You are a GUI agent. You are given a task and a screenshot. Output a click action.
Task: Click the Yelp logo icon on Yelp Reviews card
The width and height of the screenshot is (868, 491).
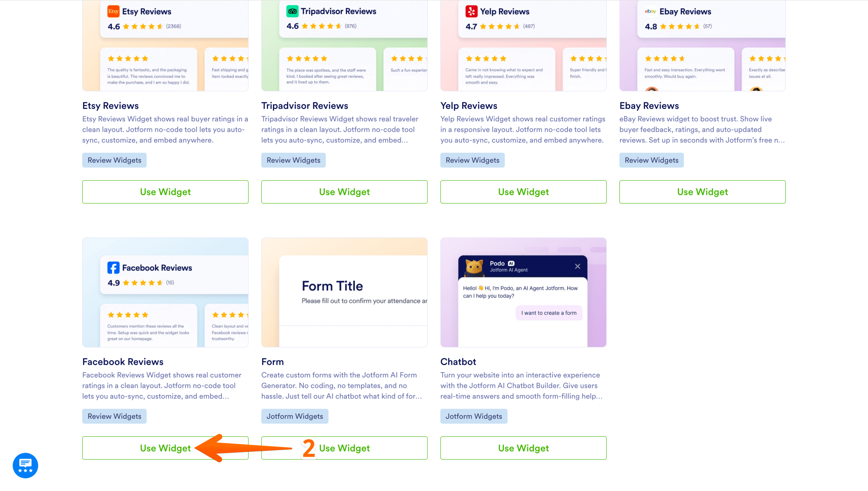(471, 11)
